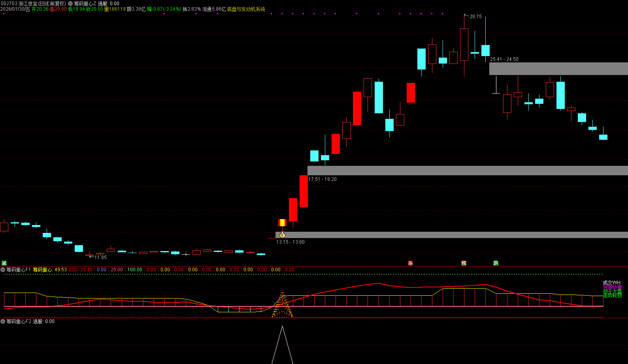Click the red-yellow striped signal candle

pyautogui.click(x=282, y=223)
